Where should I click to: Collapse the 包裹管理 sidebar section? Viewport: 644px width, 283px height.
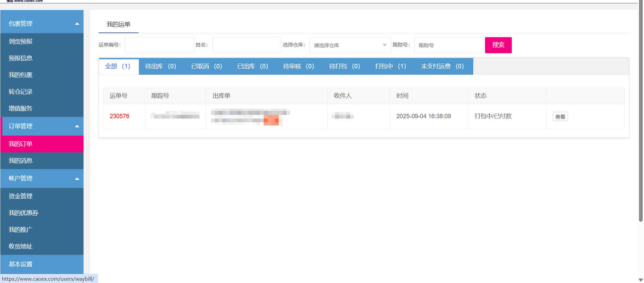tap(42, 23)
